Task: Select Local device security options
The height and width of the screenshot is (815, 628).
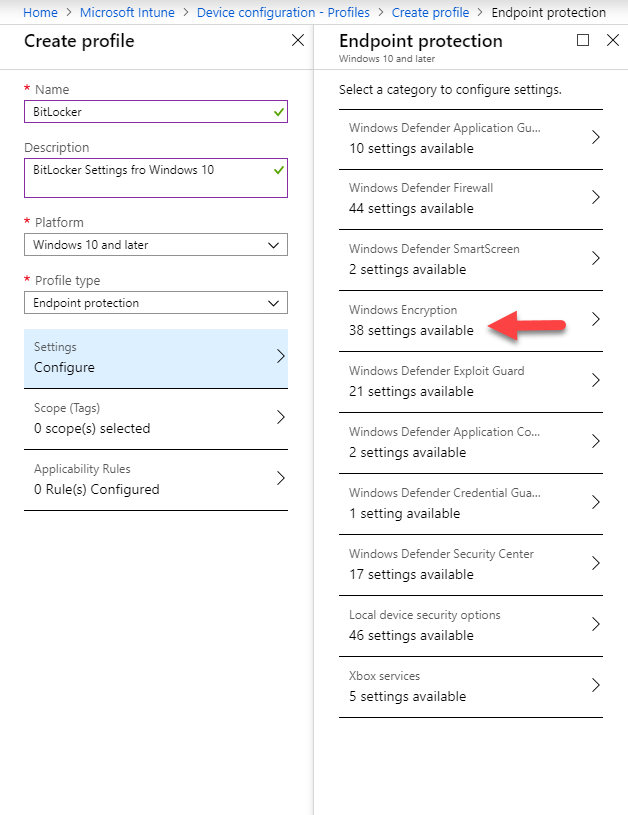Action: pos(470,625)
